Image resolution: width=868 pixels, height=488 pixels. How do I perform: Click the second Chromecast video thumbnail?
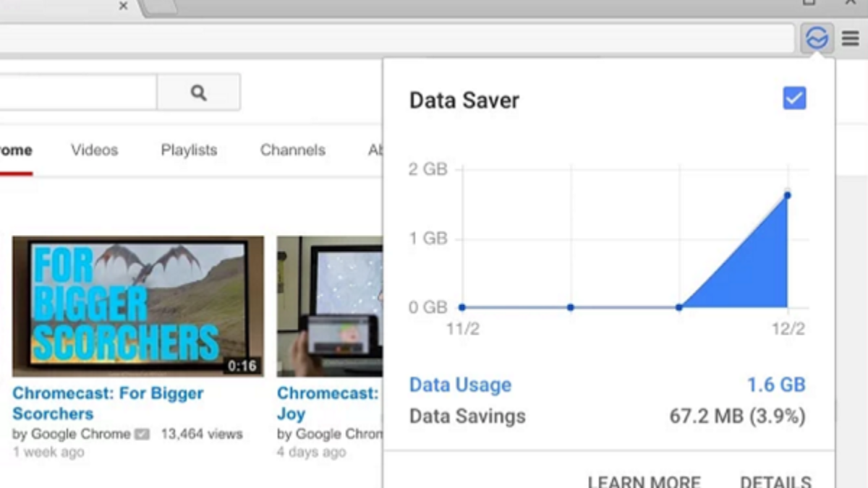[x=330, y=306]
